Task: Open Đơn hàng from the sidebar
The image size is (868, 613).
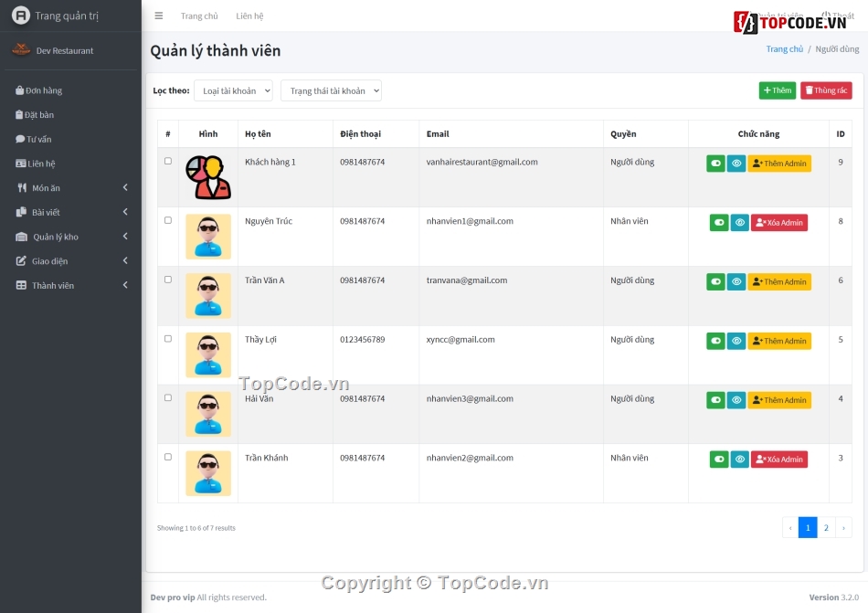Action: 44,90
